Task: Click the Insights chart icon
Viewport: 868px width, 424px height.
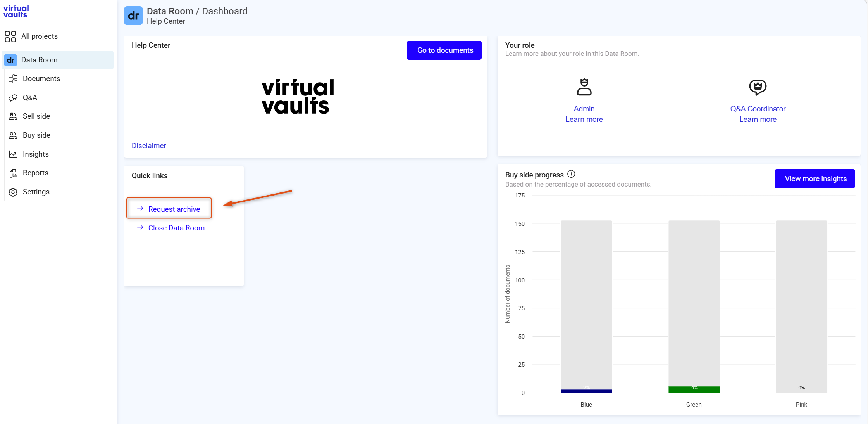Action: click(13, 154)
